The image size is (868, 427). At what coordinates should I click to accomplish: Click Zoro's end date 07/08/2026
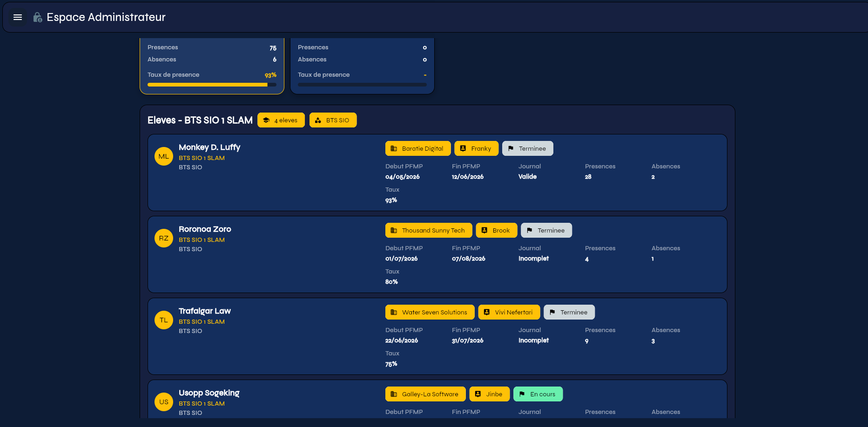[469, 259]
